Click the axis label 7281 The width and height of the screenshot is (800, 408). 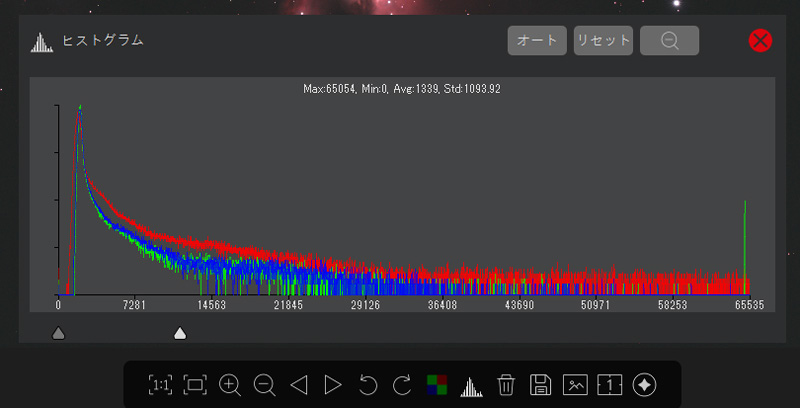click(135, 305)
